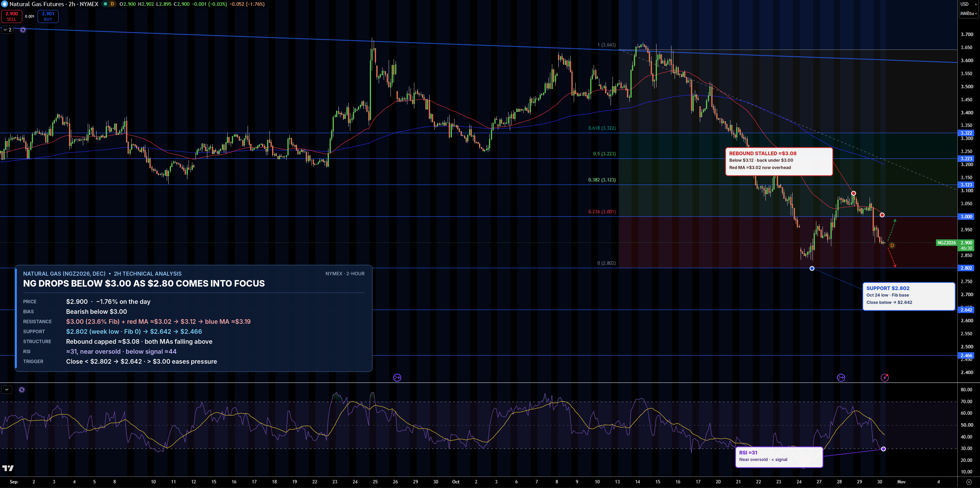980x488 pixels.
Task: Open the MMBtu unit dropdown
Action: coord(969,13)
